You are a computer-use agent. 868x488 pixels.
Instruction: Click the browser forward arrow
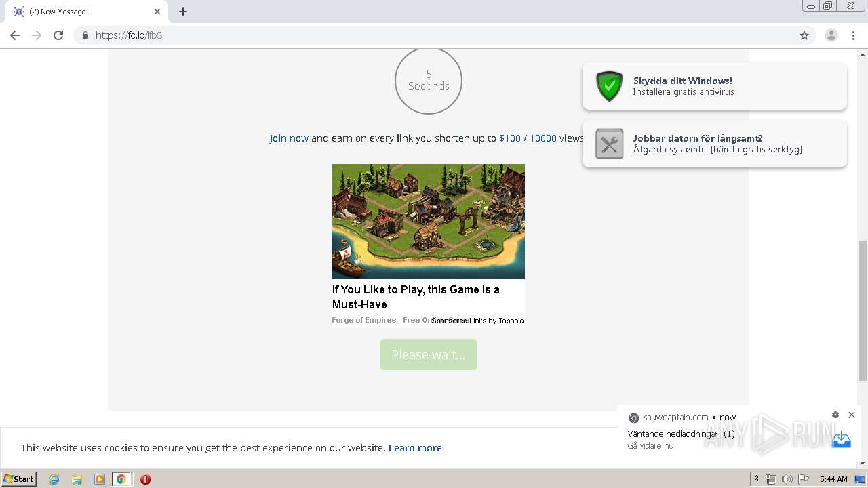(37, 35)
